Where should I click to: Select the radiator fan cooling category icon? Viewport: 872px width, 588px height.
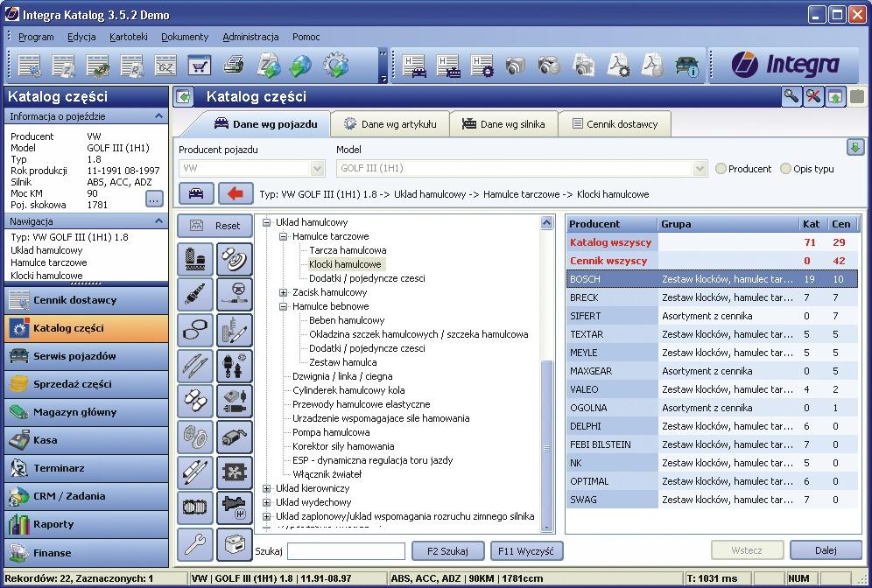tap(234, 472)
